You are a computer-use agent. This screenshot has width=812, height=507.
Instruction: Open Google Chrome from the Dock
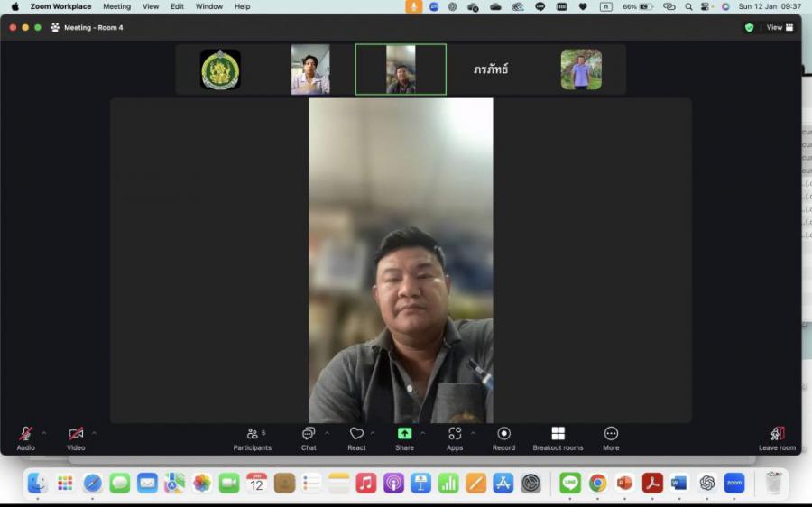click(x=597, y=483)
